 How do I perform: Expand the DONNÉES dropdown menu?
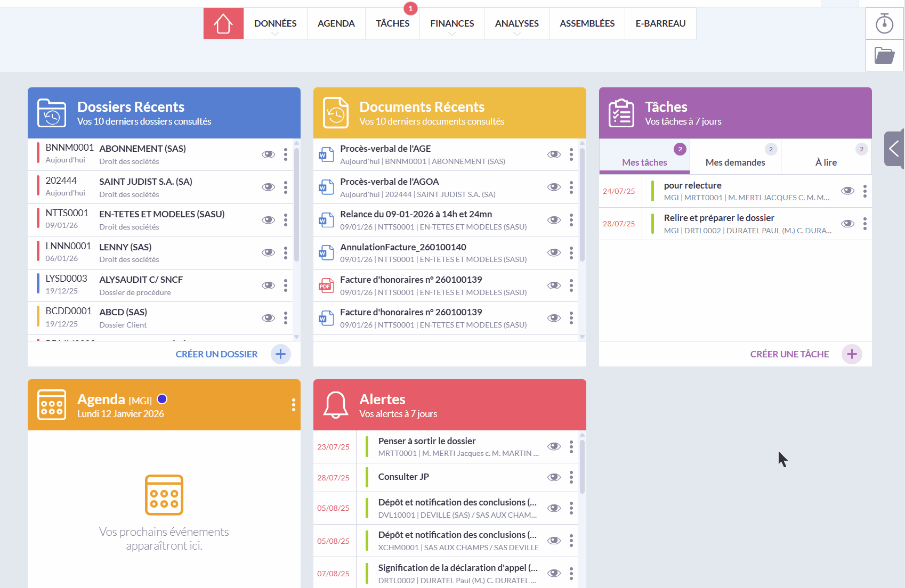click(275, 23)
